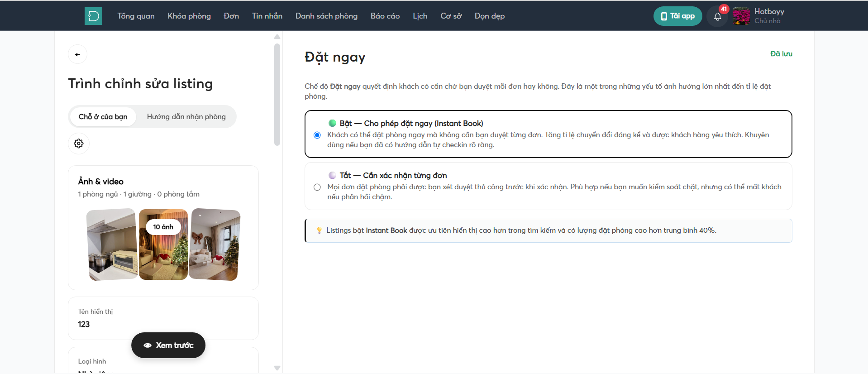Screen dimensions: 868x374
Task: Click the Tải app button
Action: click(x=677, y=16)
